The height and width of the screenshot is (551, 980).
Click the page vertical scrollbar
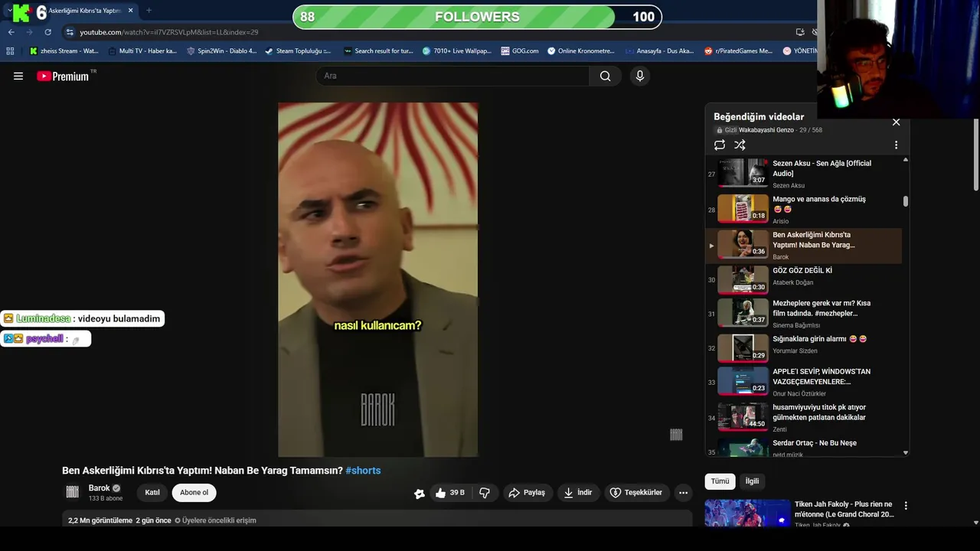click(975, 155)
